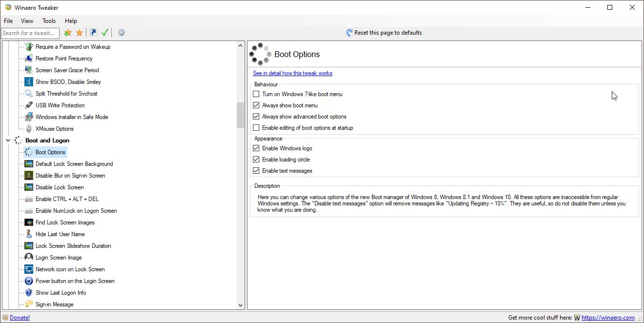644x323 pixels.
Task: Uncheck Enable text messages
Action: pos(256,171)
